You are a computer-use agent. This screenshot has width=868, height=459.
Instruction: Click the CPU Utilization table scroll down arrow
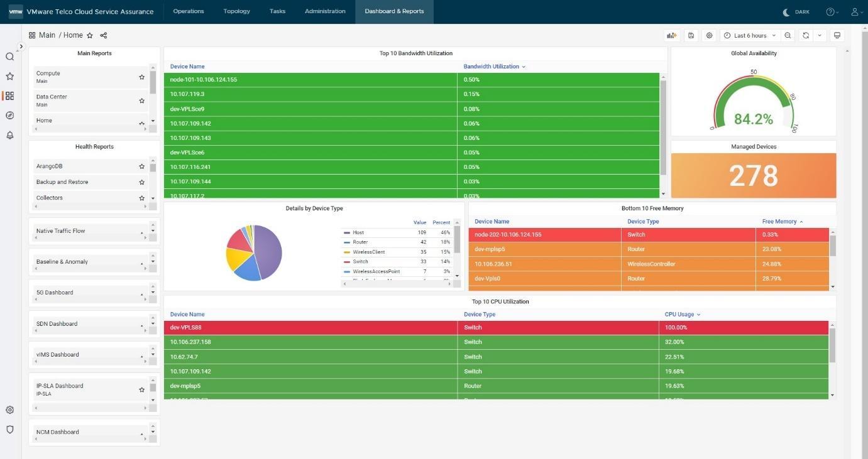pos(833,396)
